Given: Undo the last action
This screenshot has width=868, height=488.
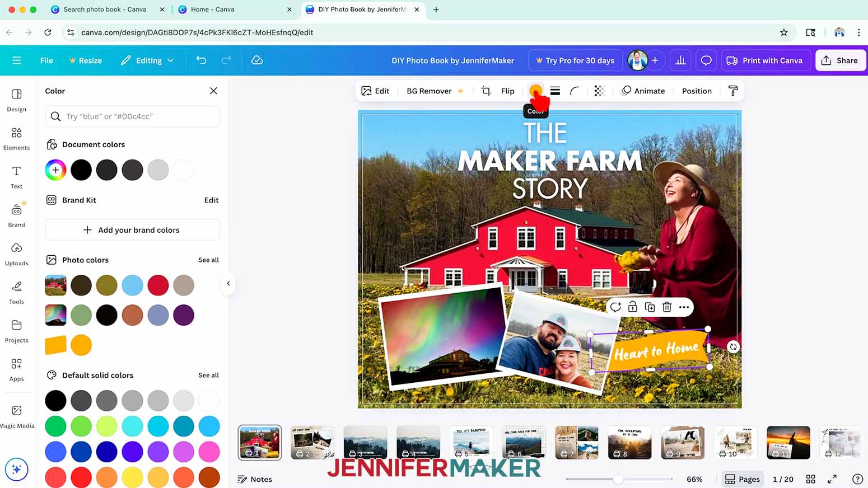Looking at the screenshot, I should coord(202,60).
